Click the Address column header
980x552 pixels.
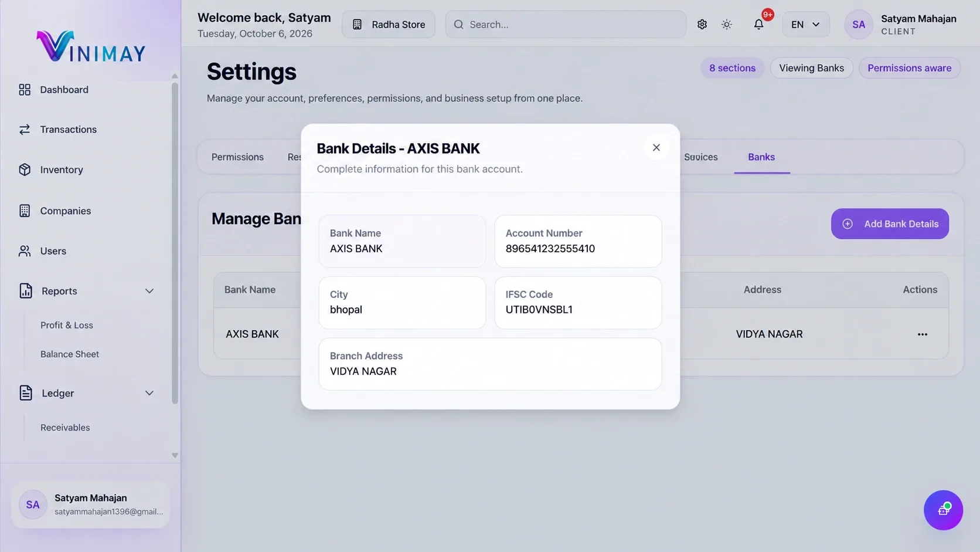(762, 290)
